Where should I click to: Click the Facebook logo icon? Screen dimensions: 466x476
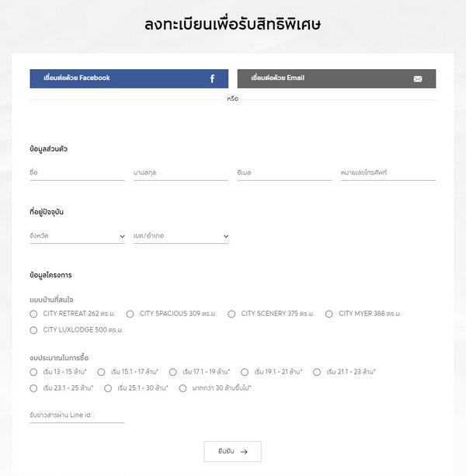tap(212, 78)
